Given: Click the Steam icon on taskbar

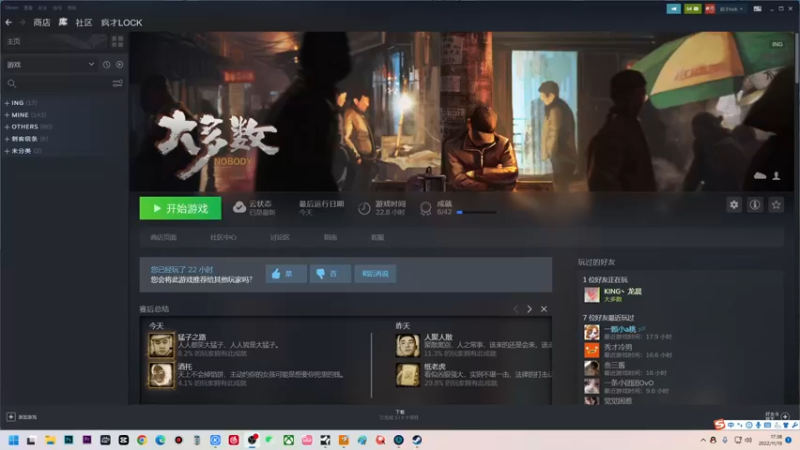Looking at the screenshot, I should click(x=417, y=440).
